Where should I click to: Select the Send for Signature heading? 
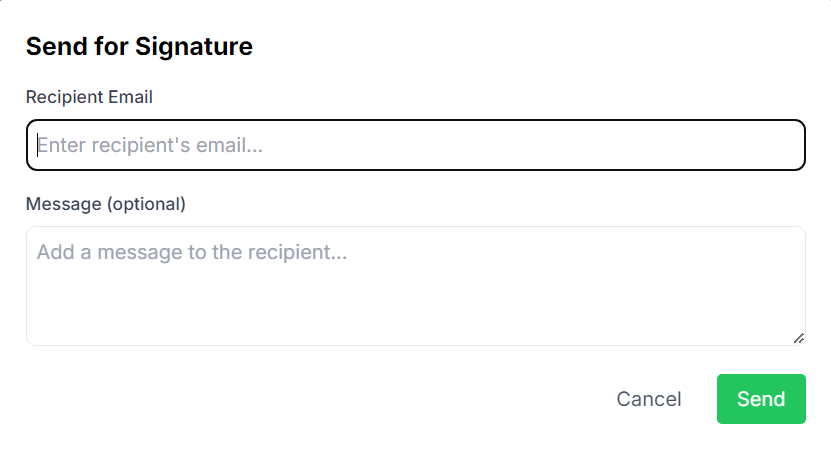139,46
